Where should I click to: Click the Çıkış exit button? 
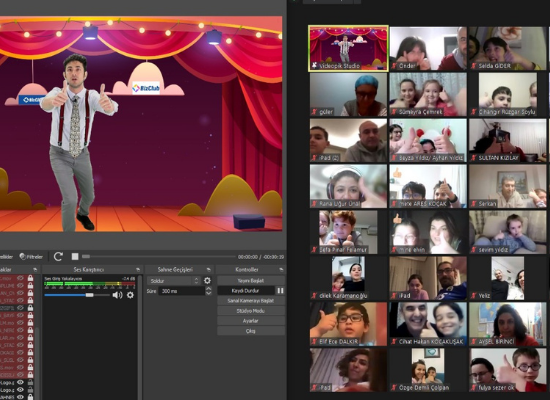click(250, 331)
